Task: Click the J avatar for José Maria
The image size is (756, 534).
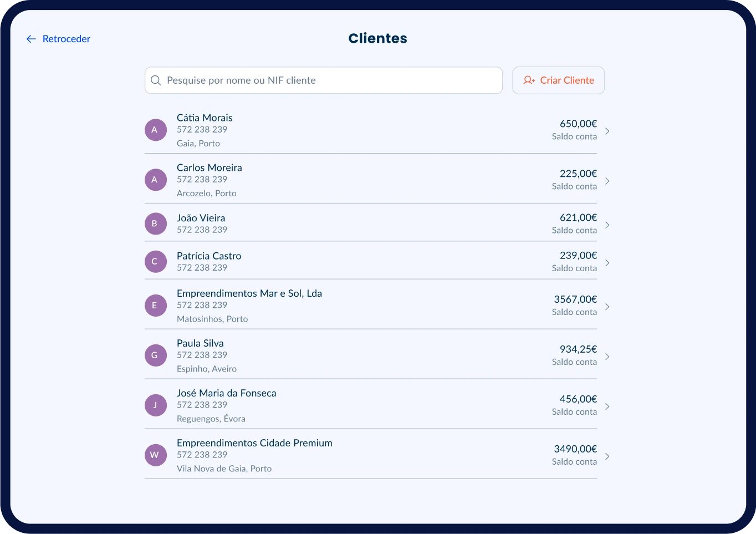Action: point(155,405)
